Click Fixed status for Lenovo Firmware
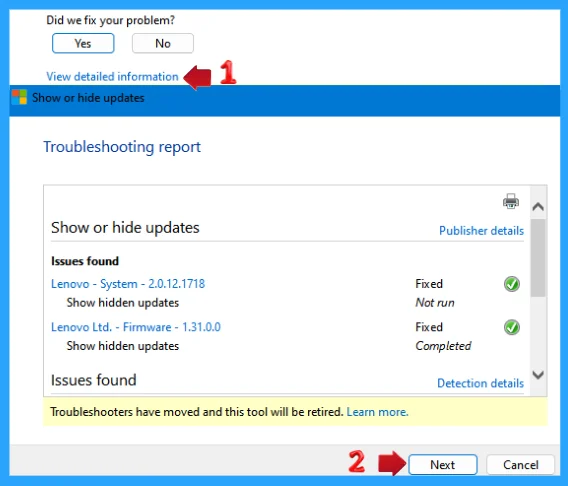Viewport: 568px width, 486px height. (x=429, y=327)
